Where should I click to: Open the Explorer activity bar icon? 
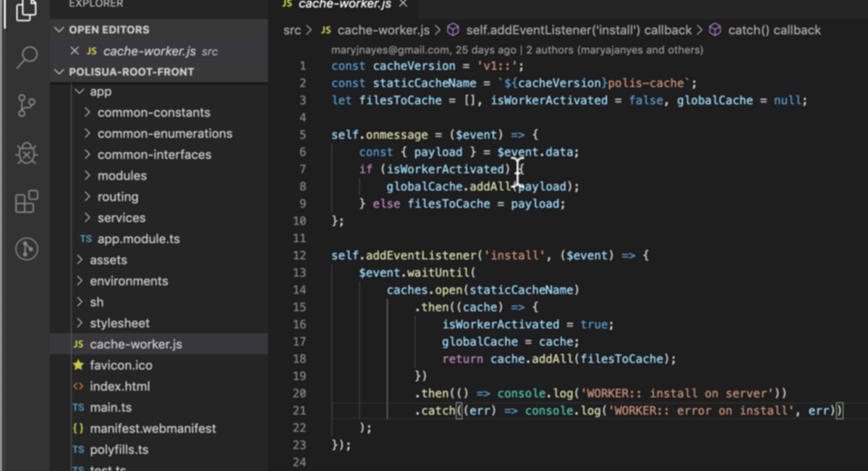pyautogui.click(x=26, y=9)
